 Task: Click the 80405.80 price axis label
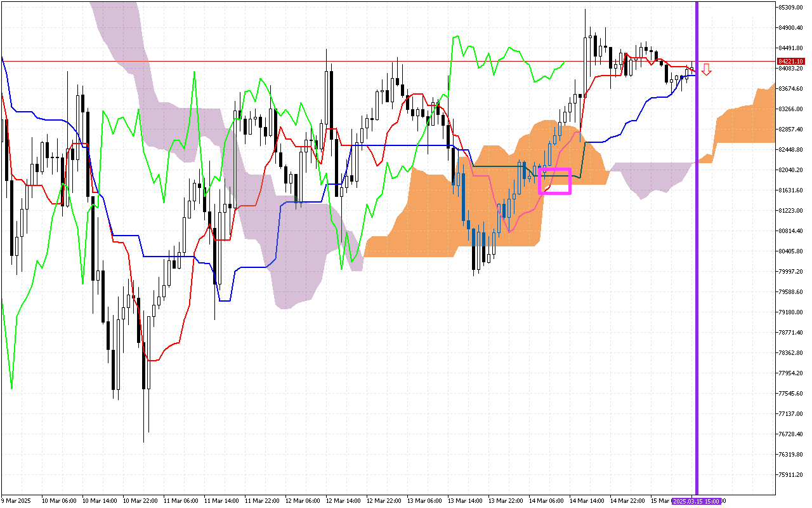tap(790, 251)
